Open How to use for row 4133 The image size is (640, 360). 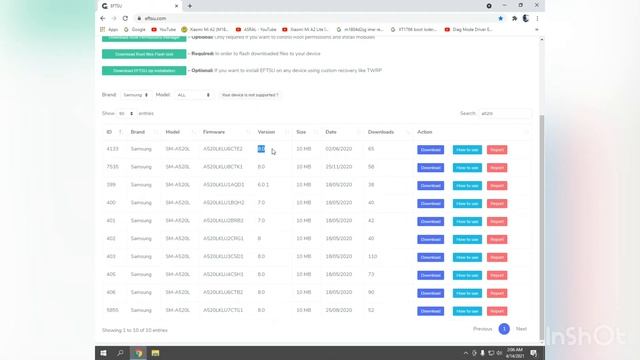[467, 150]
